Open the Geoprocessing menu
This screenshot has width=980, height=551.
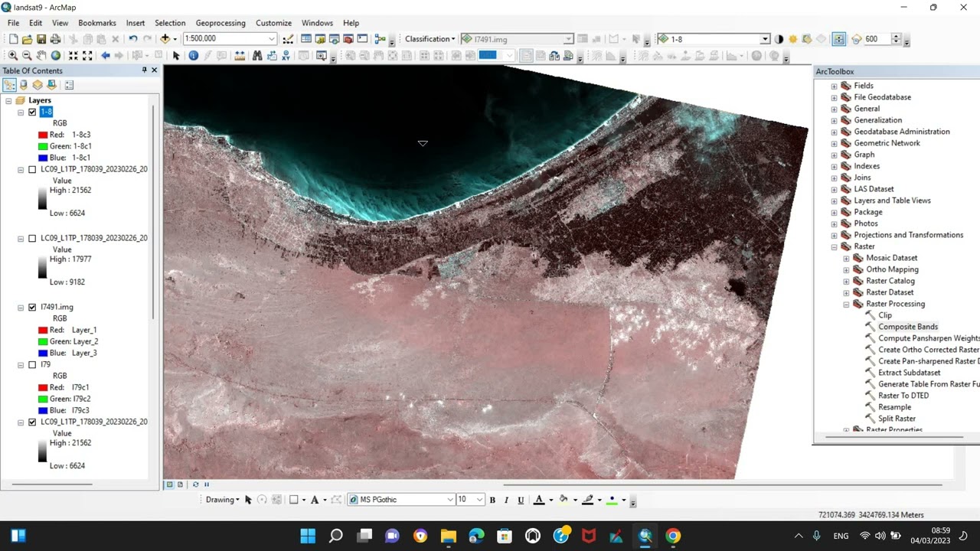click(220, 23)
